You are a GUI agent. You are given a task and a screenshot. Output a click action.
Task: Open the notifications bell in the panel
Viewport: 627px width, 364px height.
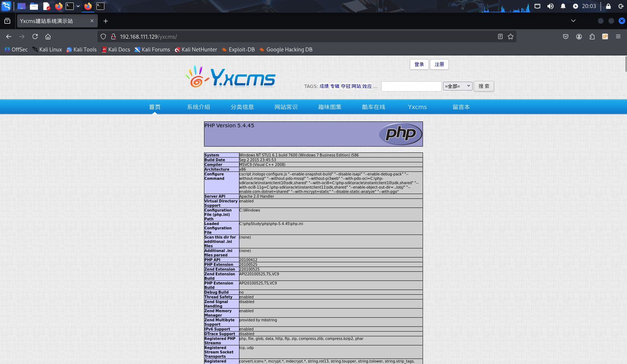point(563,6)
